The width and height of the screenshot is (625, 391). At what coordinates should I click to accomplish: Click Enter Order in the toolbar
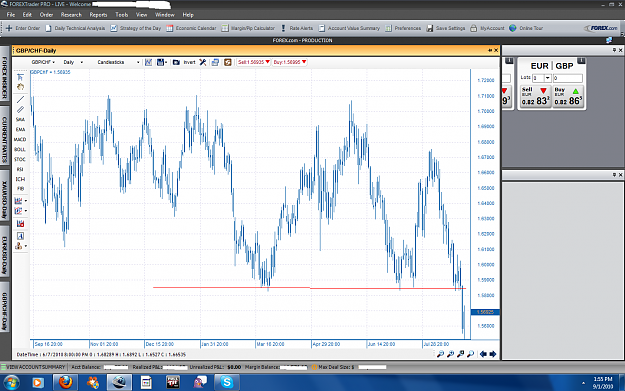(x=23, y=28)
